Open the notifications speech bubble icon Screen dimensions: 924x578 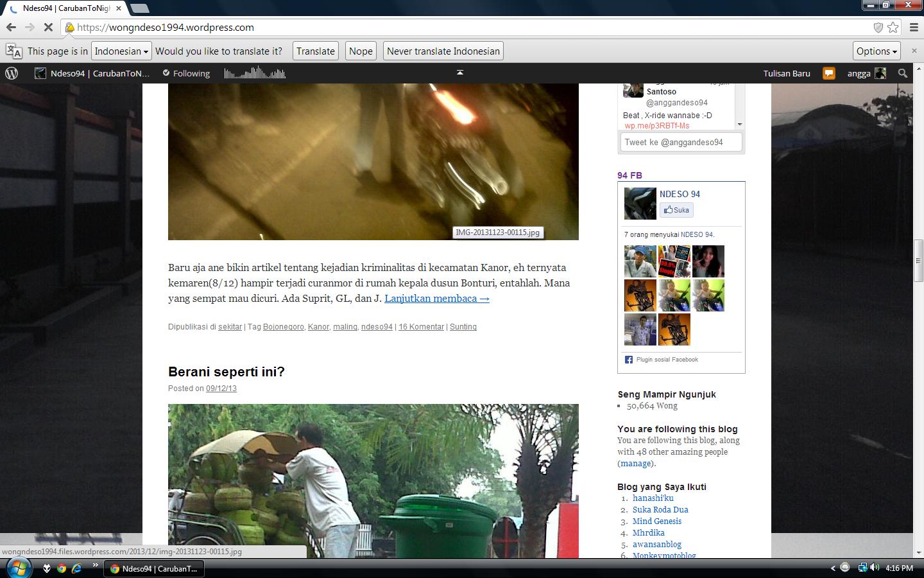828,73
